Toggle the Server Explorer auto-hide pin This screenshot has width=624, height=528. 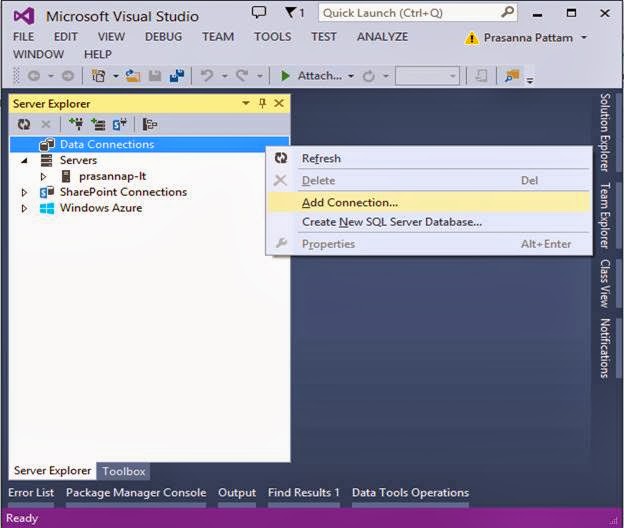pos(262,103)
